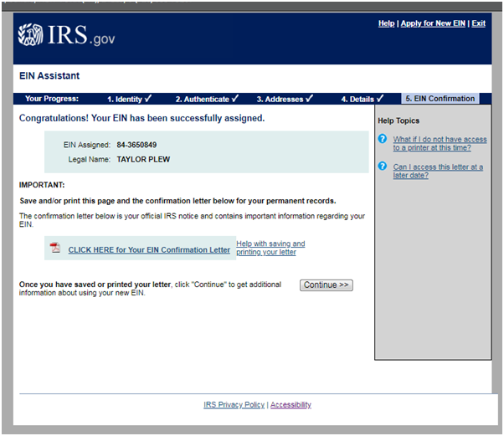Screen dimensions: 504x436
Task: Click the PDF icon beside confirmation letter link
Action: pos(55,249)
